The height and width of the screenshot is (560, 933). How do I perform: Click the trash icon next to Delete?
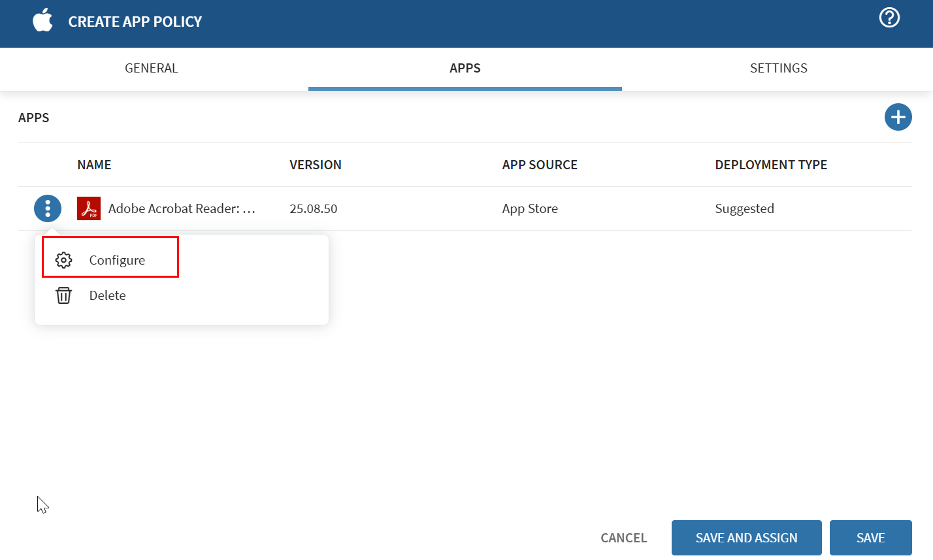click(63, 295)
